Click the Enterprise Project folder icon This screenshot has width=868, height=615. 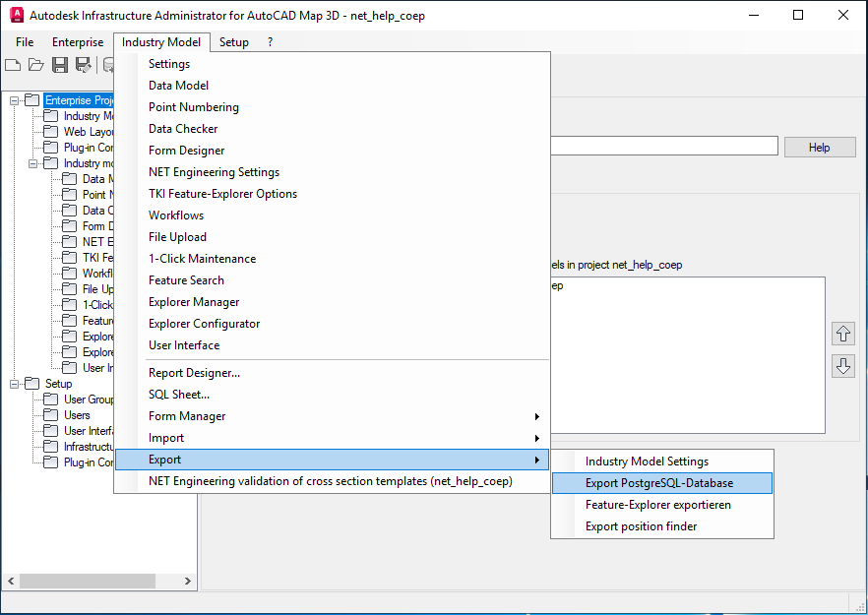(x=32, y=100)
